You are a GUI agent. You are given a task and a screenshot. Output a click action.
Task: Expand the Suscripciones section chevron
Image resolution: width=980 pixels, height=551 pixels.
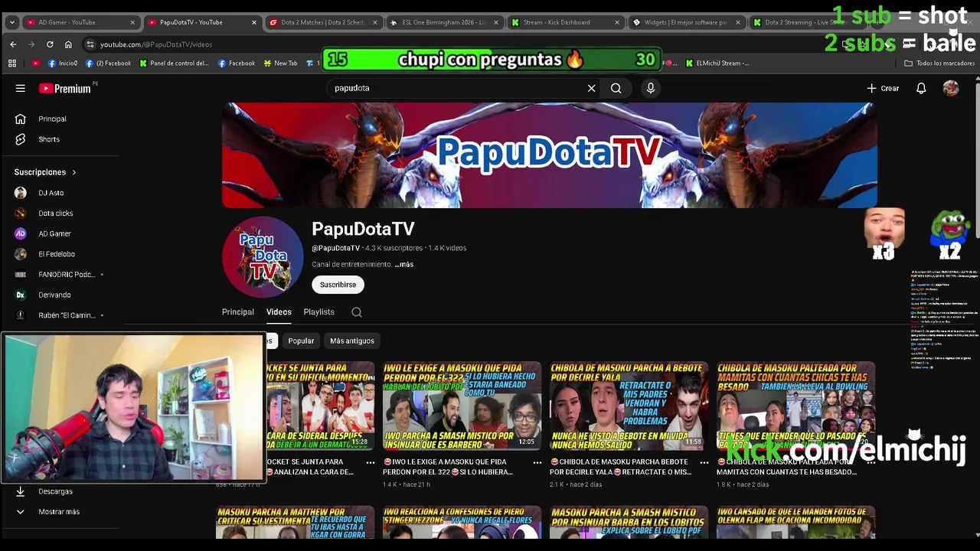click(74, 172)
